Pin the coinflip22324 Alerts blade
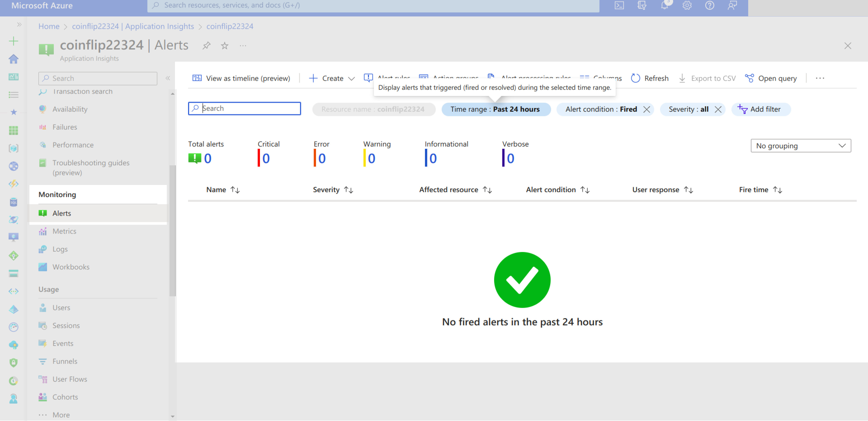Viewport: 868px width, 421px height. pos(206,45)
